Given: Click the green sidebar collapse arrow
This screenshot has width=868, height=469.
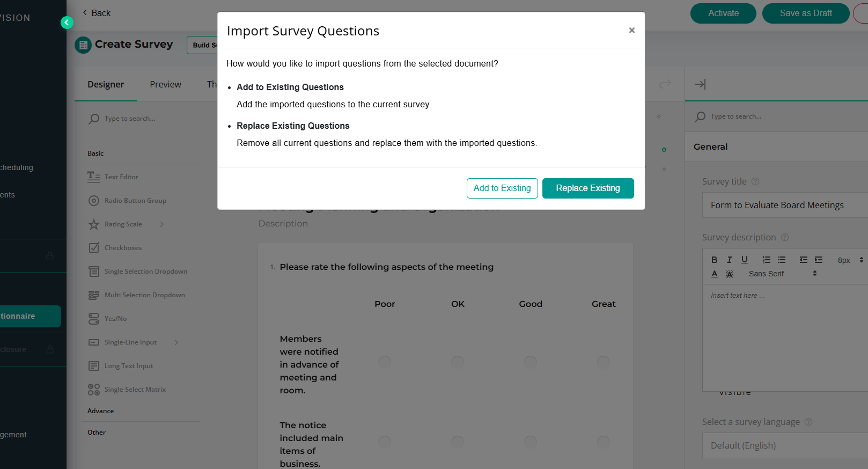Looking at the screenshot, I should (67, 23).
